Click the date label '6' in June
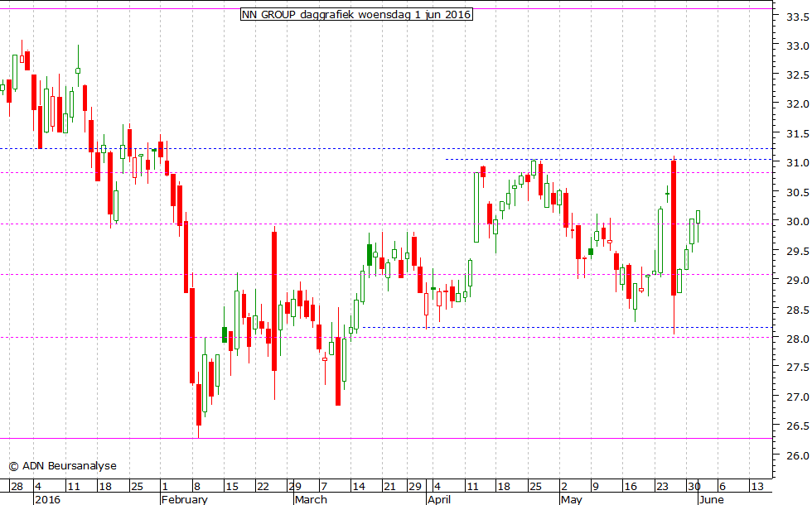812x505 pixels. pos(723,487)
